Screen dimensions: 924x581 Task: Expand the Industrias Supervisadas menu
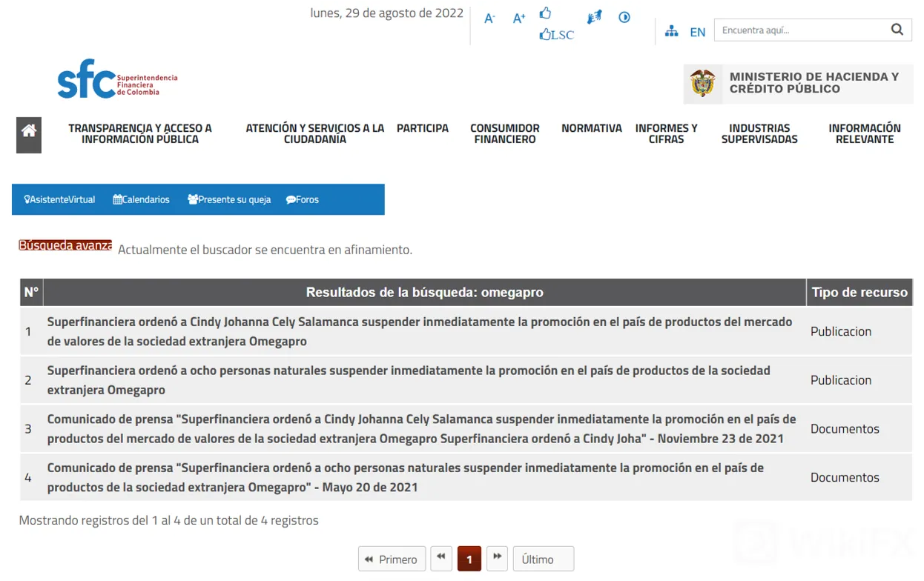[x=759, y=133]
